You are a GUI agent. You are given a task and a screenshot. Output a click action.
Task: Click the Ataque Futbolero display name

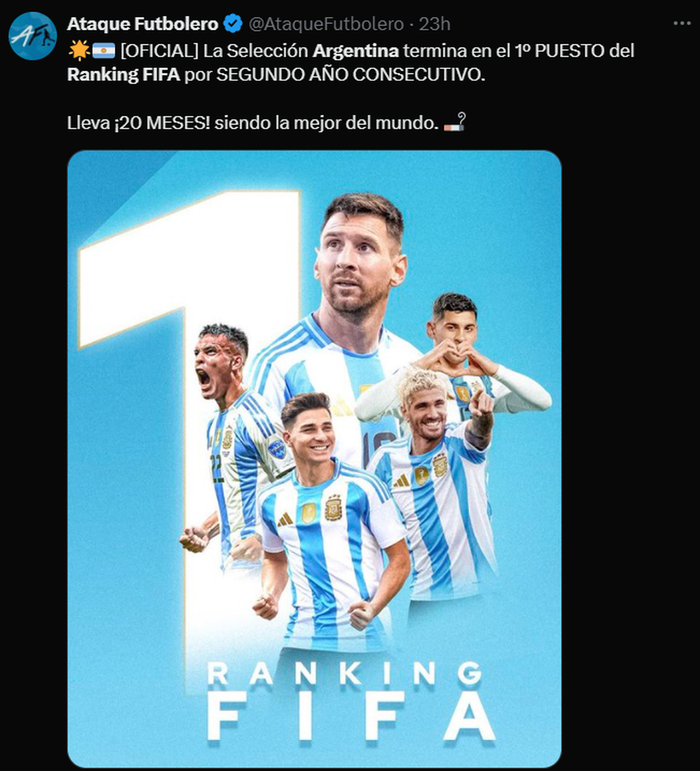click(143, 24)
